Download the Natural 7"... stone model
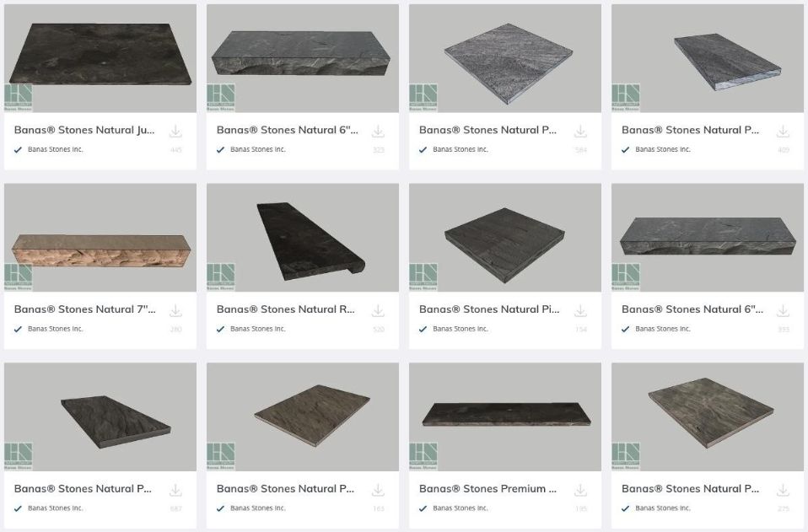808x532 pixels. point(175,310)
